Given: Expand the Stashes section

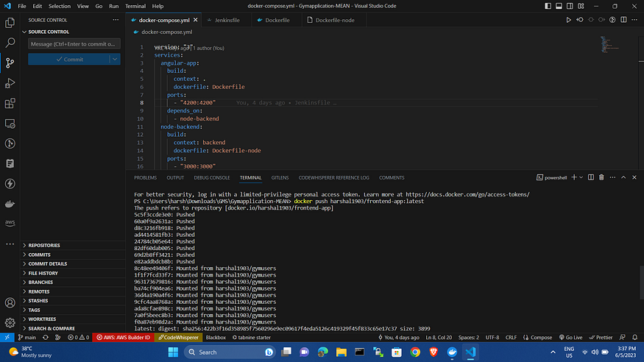Looking at the screenshot, I should coord(73,301).
